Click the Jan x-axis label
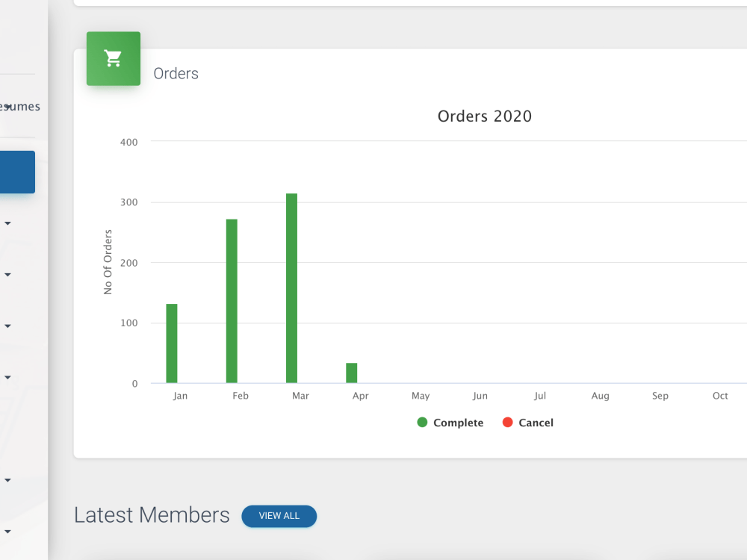Image resolution: width=747 pixels, height=560 pixels. 180,396
